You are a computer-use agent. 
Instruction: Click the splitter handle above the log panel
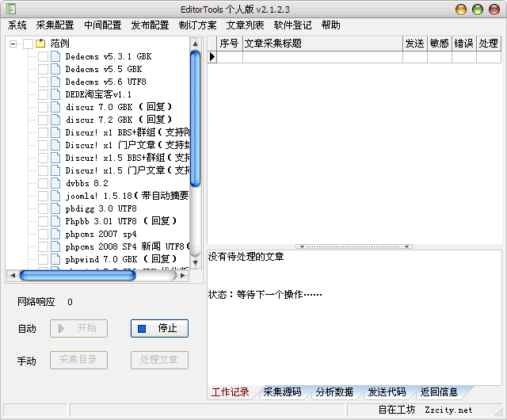[354, 246]
